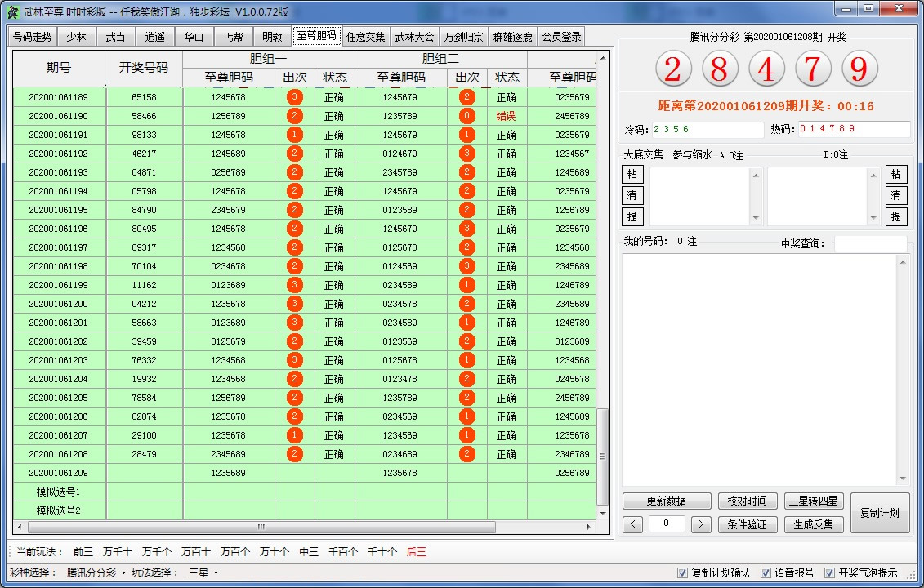Viewport: 924px width, 588px height.
Task: Click the right arrow icon next to the counter
Action: (703, 524)
